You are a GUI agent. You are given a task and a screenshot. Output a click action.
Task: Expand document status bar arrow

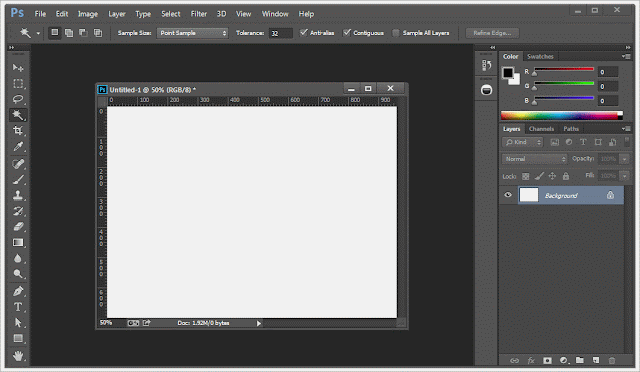[x=259, y=323]
